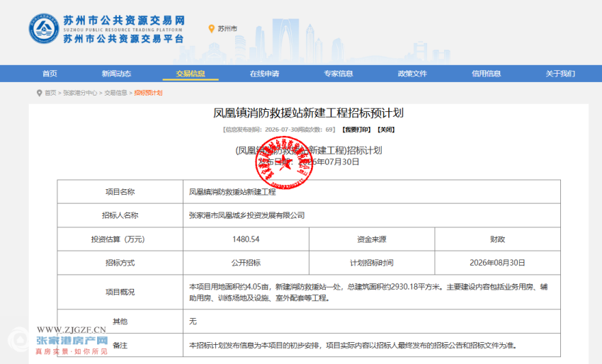Select the 公开招标 bidding method cell
The width and height of the screenshot is (602, 364).
[x=246, y=263]
